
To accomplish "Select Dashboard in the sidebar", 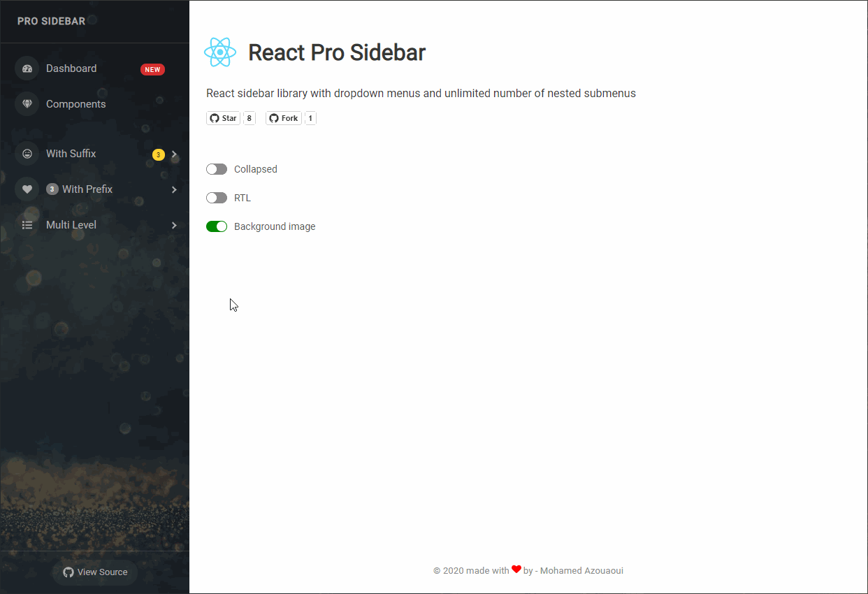I will pyautogui.click(x=71, y=68).
